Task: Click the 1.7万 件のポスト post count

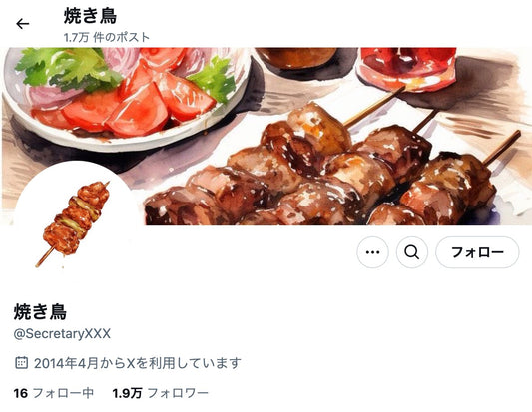Action: [107, 37]
